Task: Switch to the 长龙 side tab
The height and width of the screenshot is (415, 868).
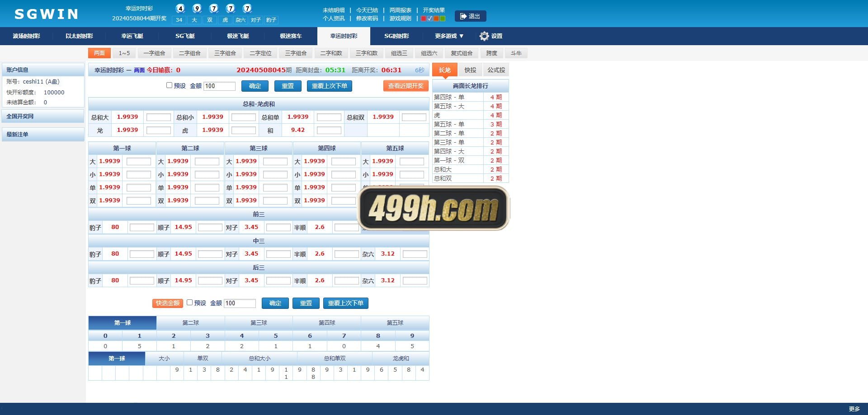Action: pos(445,70)
